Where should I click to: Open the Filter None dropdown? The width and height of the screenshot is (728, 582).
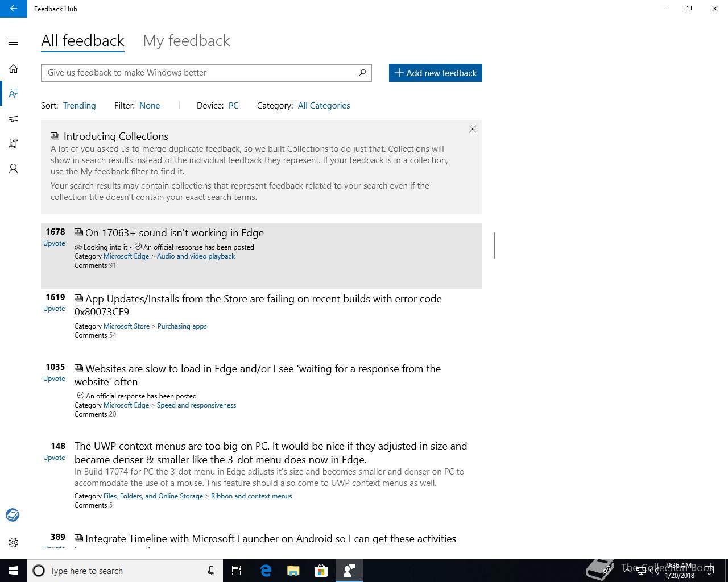tap(150, 106)
